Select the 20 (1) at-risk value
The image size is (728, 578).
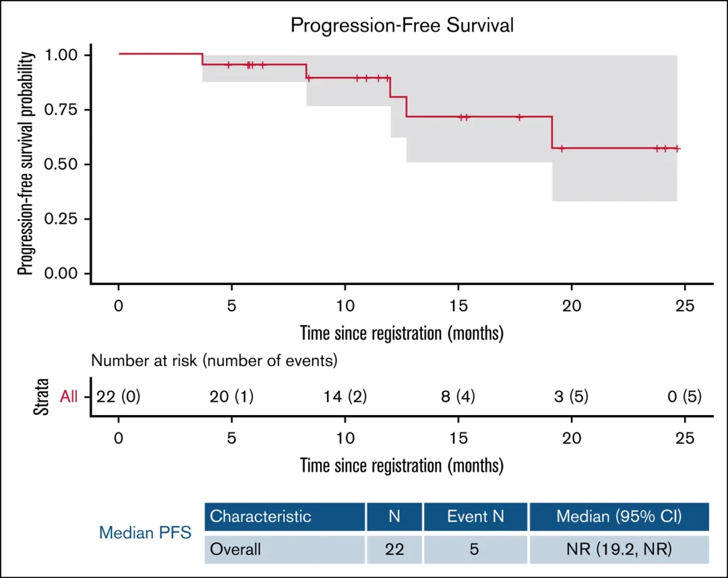coord(232,397)
